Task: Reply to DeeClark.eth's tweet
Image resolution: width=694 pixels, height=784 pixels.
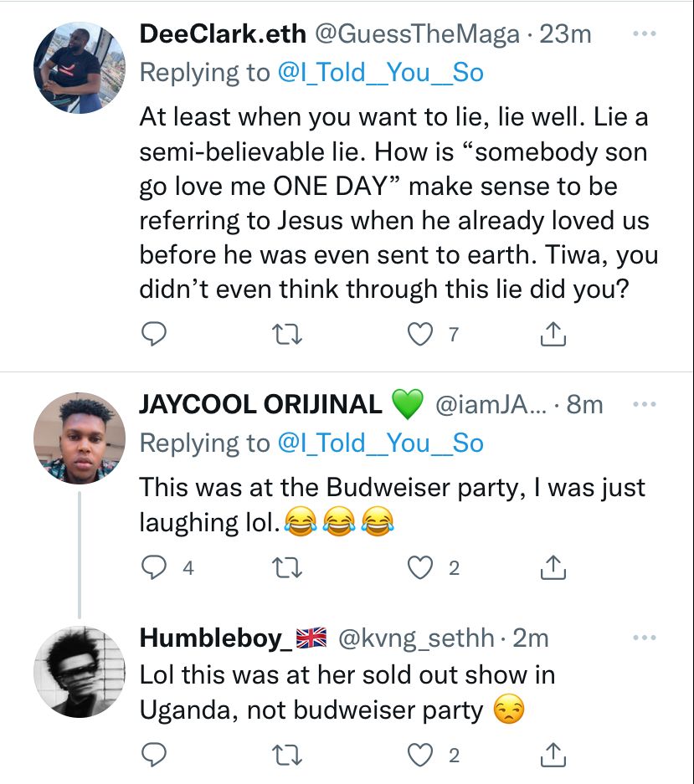Action: 153,334
